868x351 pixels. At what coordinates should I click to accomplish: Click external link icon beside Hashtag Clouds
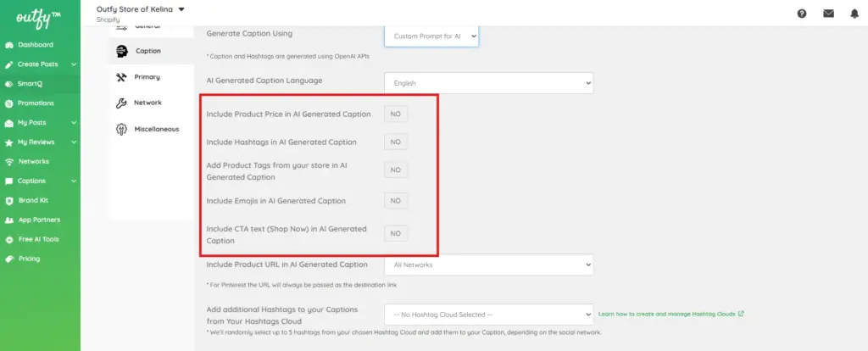click(741, 314)
